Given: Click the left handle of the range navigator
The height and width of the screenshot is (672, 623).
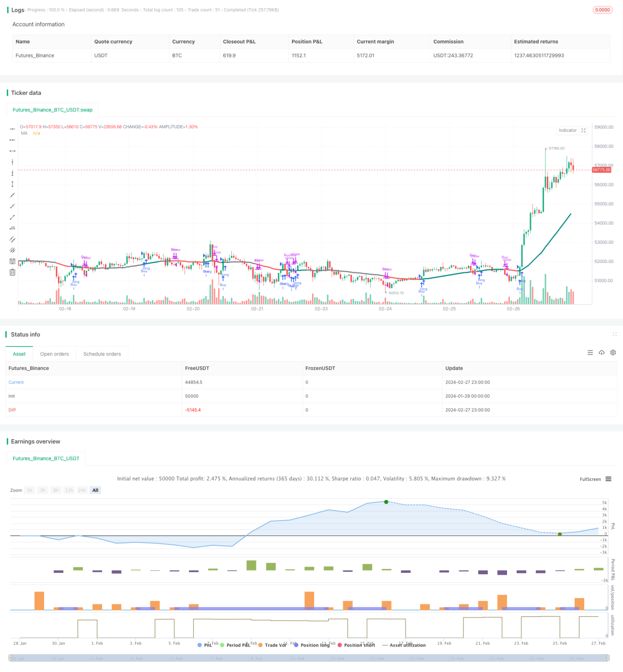Looking at the screenshot, I should (x=11, y=658).
